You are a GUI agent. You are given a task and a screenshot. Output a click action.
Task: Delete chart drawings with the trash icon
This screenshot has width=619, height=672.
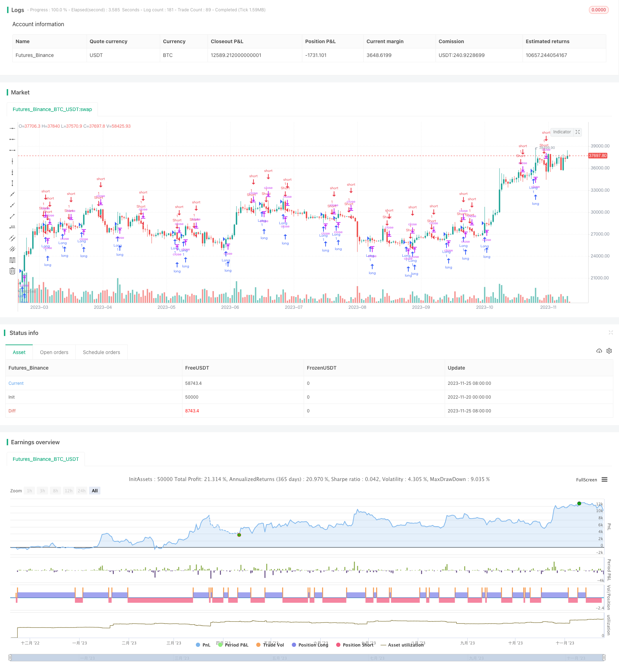(x=12, y=271)
